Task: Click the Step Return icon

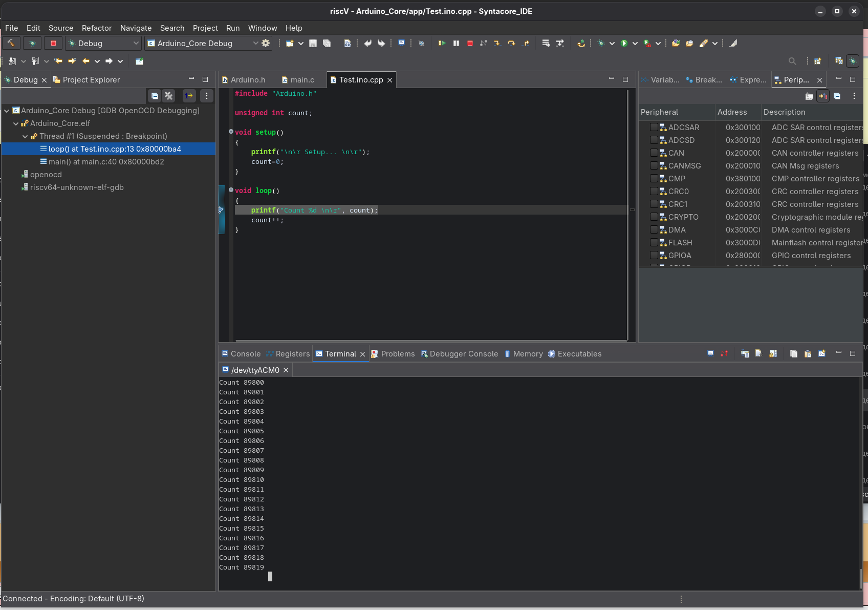Action: coord(526,44)
